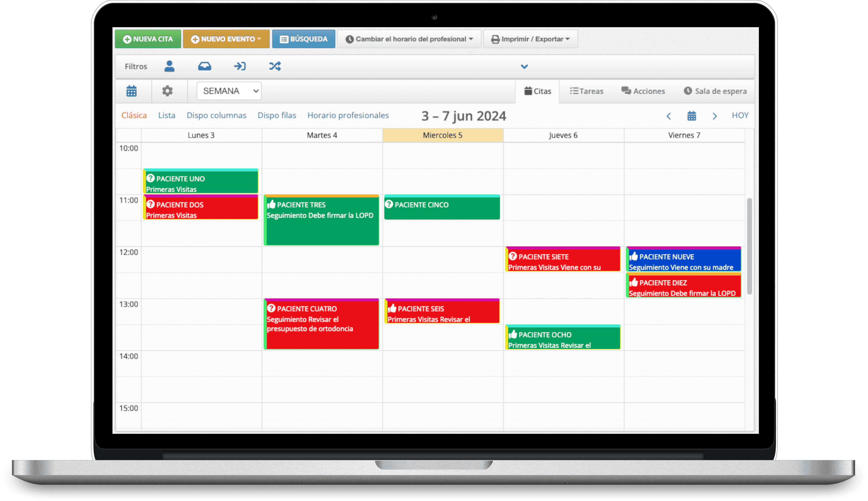Click the NUEVA CITA button
The image size is (868, 501).
point(148,39)
